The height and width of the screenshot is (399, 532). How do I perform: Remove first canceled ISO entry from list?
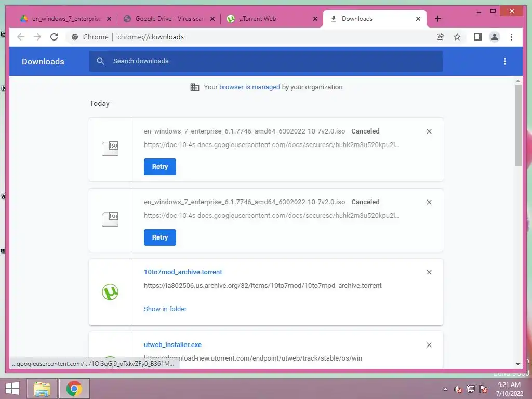[429, 131]
